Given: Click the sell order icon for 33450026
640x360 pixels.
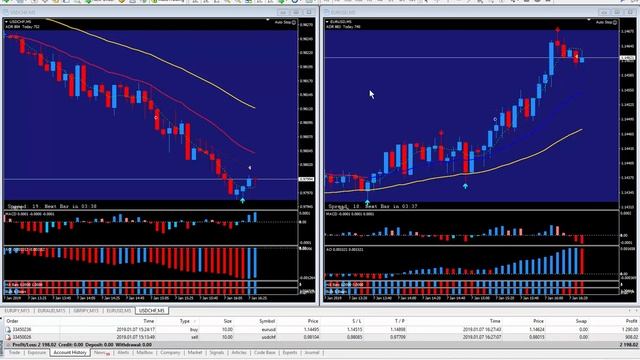Looking at the screenshot, I should [x=8, y=337].
